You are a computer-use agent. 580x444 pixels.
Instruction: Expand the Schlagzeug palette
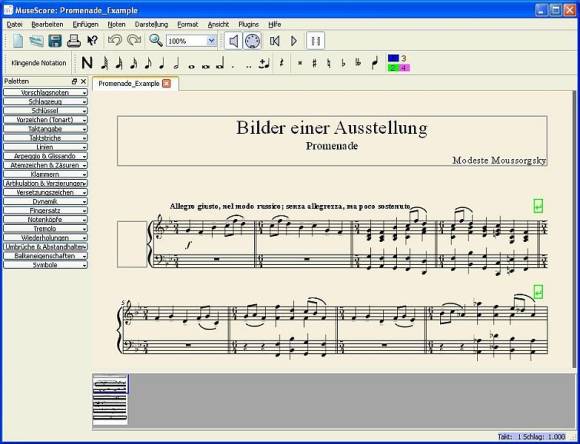45,101
